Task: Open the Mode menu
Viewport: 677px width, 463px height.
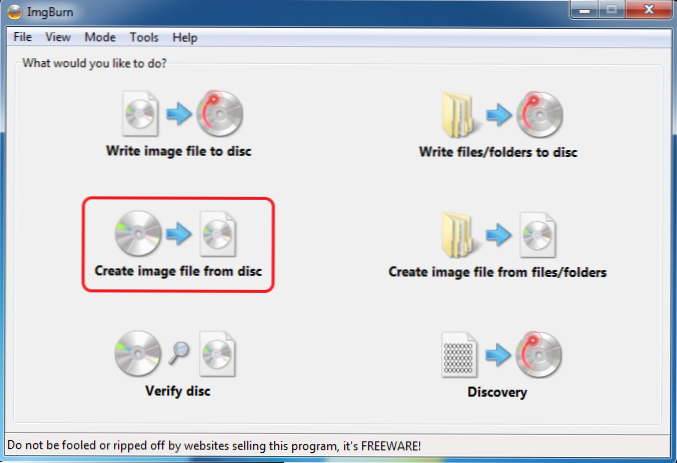Action: tap(100, 37)
